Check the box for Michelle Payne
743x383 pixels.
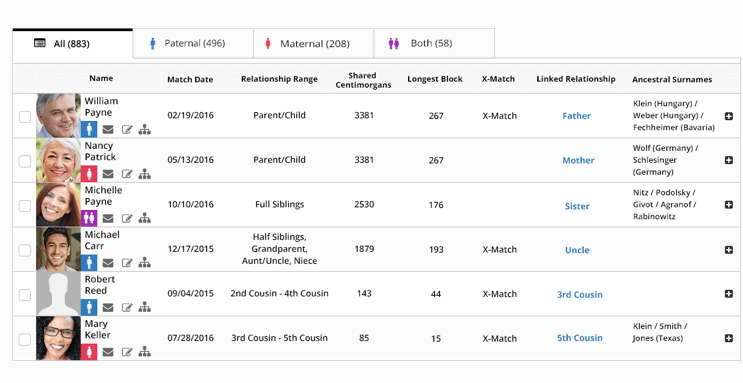tap(25, 206)
